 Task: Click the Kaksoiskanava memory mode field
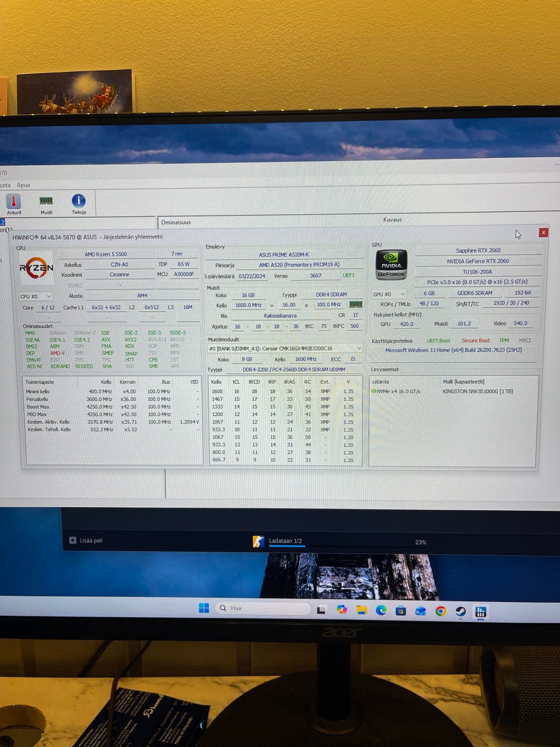(x=281, y=315)
